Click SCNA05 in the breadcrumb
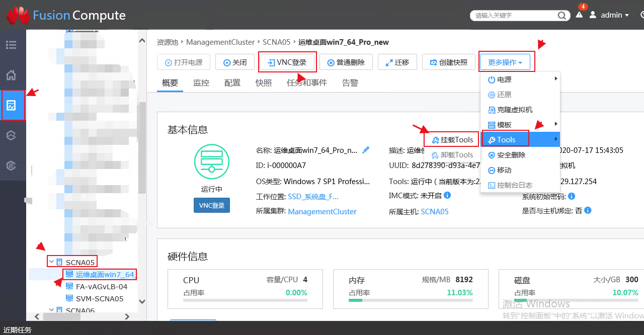Image resolution: width=644 pixels, height=335 pixels. 277,42
